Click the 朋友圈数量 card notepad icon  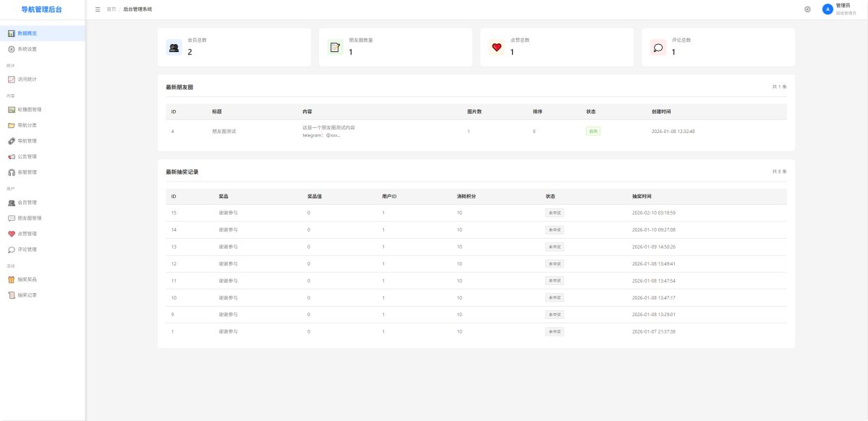tap(336, 48)
